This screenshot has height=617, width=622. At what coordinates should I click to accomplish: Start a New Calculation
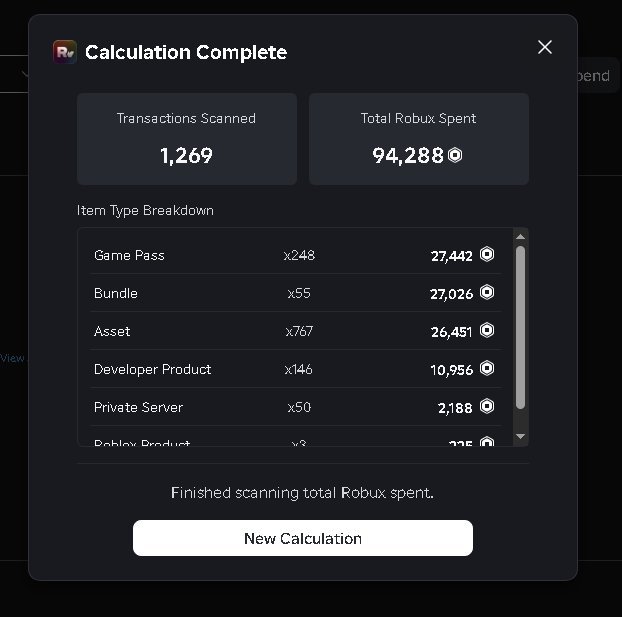303,538
